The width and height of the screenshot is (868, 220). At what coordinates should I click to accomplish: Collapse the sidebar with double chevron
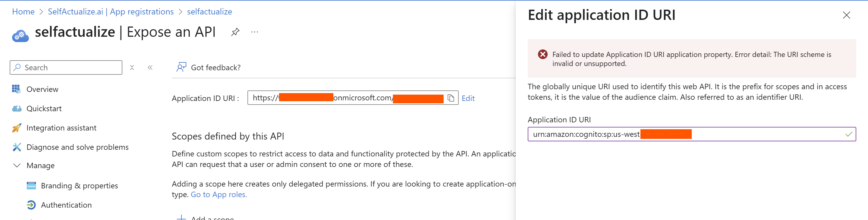point(150,68)
